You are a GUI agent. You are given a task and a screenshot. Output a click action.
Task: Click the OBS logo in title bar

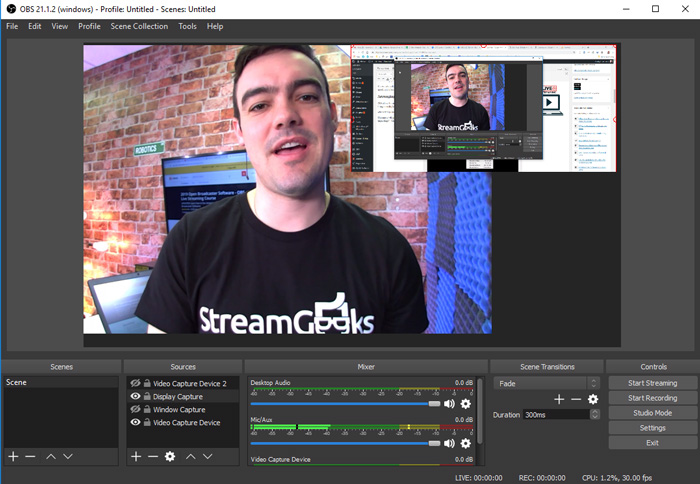tap(11, 9)
